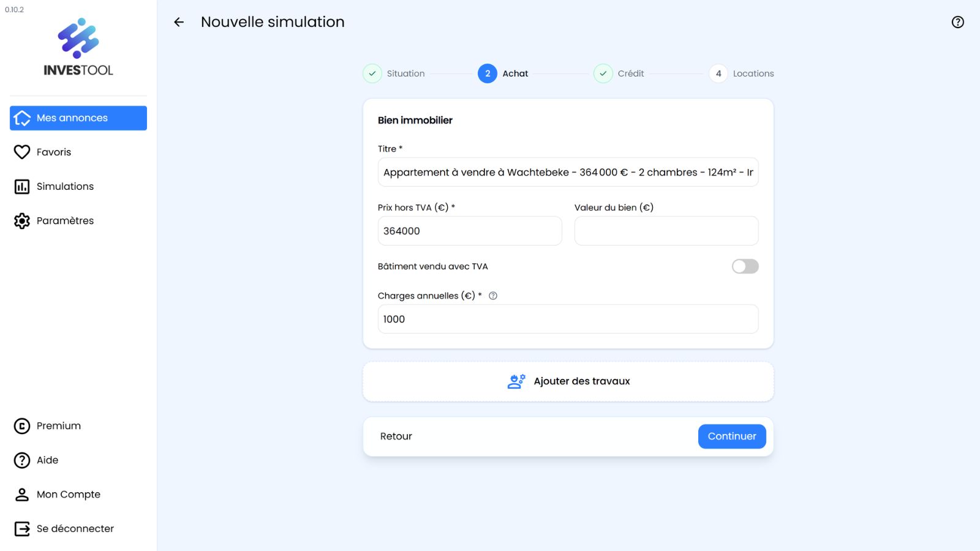Open the Aide menu label

[48, 460]
